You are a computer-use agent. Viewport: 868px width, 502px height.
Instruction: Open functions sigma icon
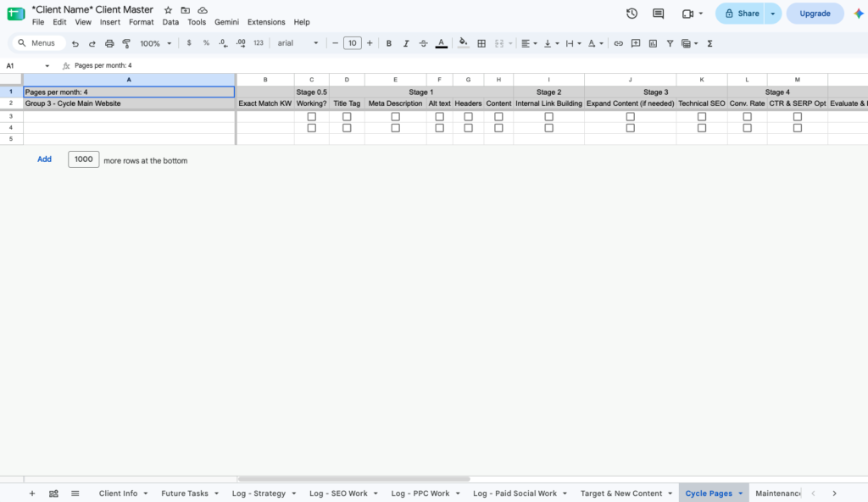(709, 43)
